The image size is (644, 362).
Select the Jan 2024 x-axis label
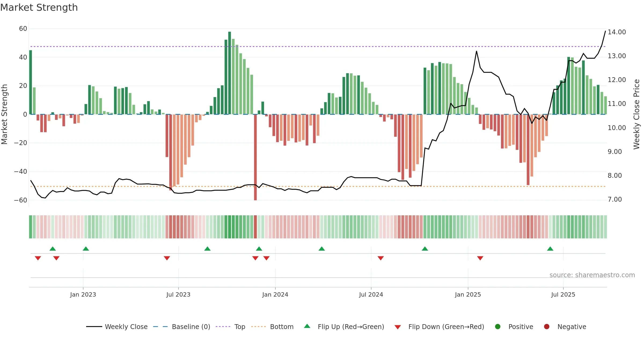point(275,294)
